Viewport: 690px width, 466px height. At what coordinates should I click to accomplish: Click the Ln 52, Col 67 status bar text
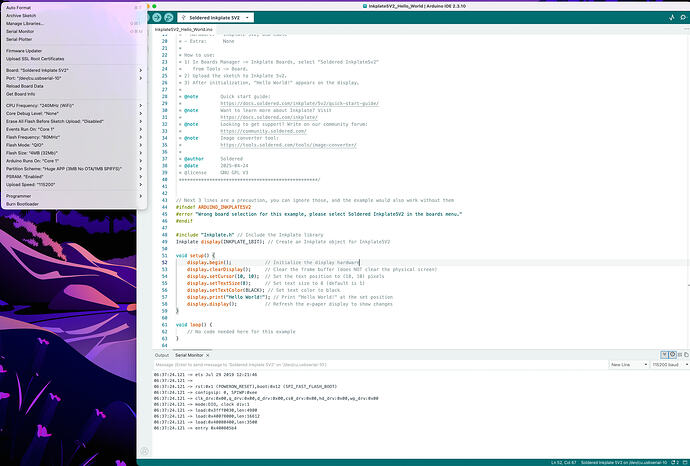(x=564, y=462)
